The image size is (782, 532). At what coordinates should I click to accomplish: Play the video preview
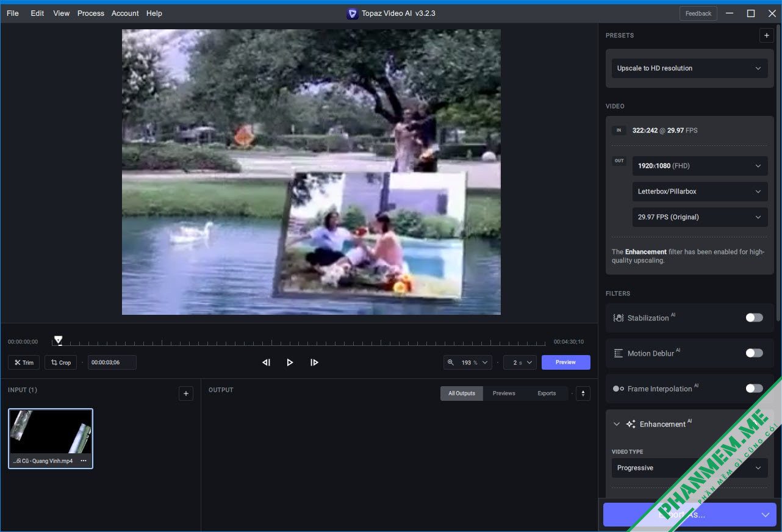(x=290, y=362)
